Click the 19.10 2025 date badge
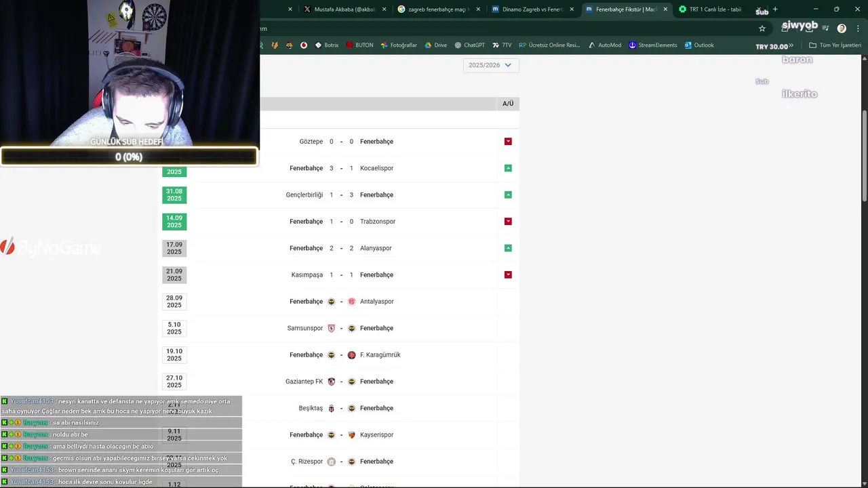 coord(174,355)
